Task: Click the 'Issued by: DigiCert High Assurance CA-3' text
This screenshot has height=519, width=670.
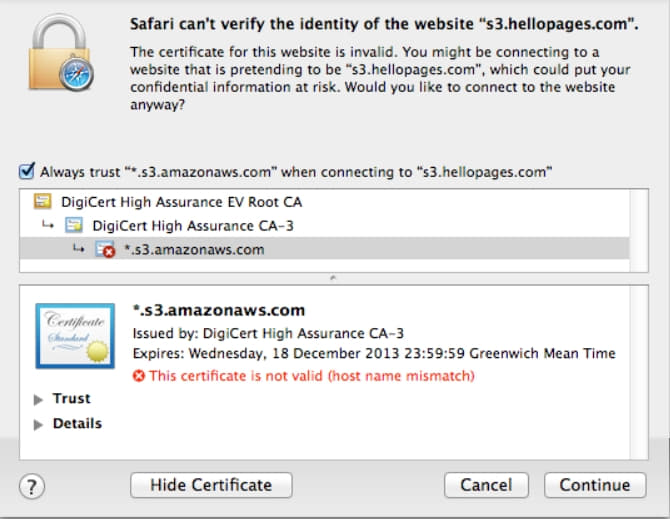Action: point(268,333)
